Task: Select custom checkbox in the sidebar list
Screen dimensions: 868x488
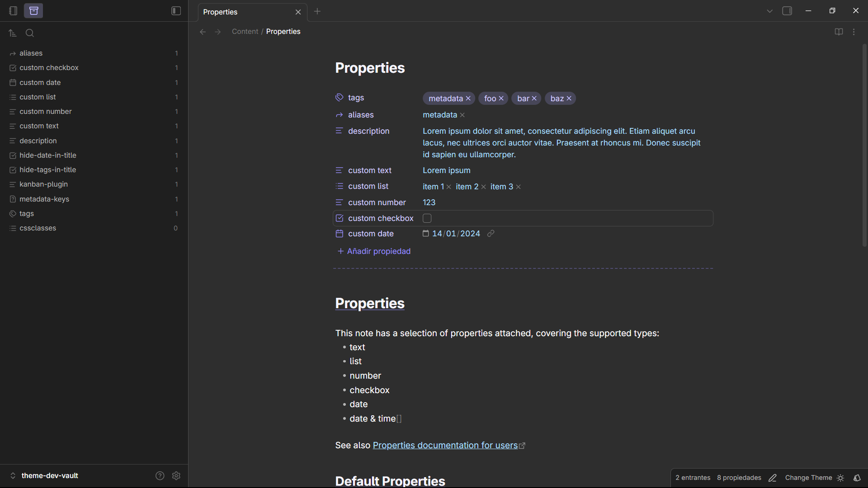Action: coord(94,68)
